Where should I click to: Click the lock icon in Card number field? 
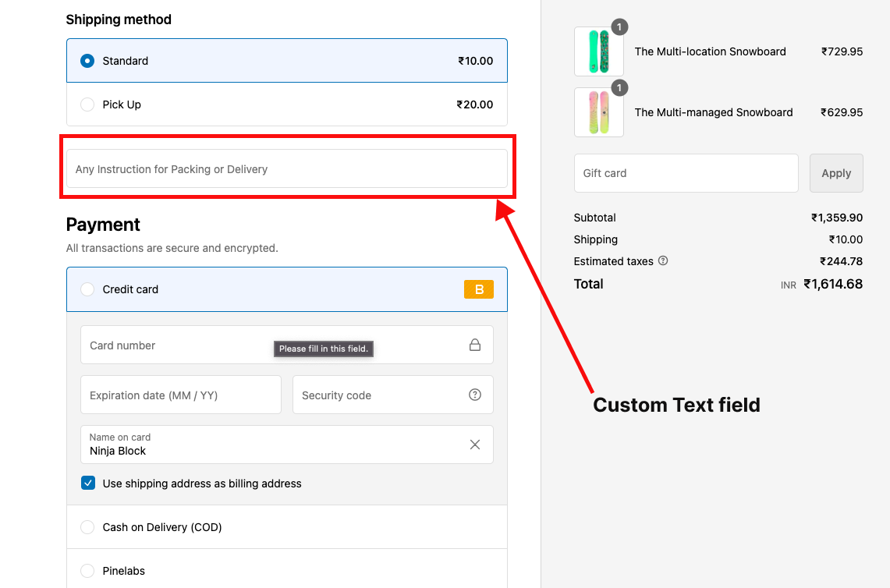coord(475,344)
